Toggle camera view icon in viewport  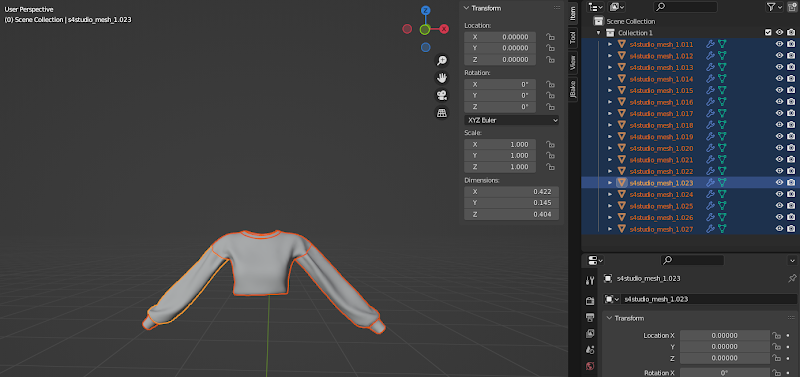point(442,95)
